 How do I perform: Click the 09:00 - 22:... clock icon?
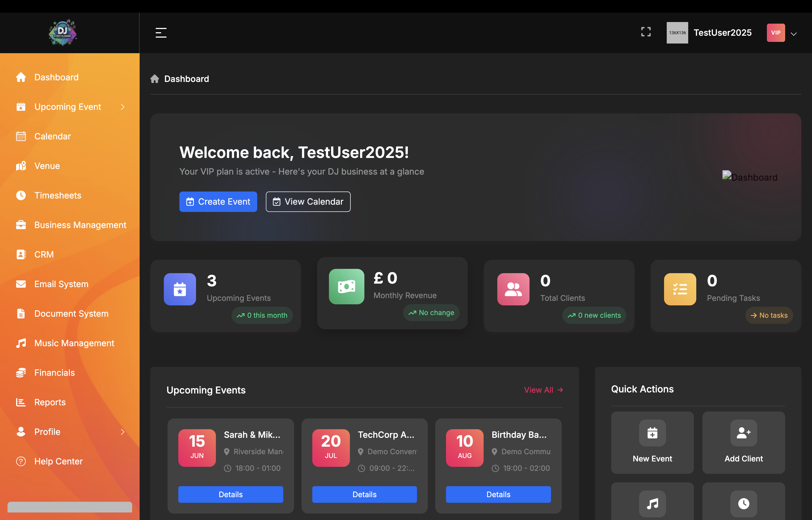(361, 468)
